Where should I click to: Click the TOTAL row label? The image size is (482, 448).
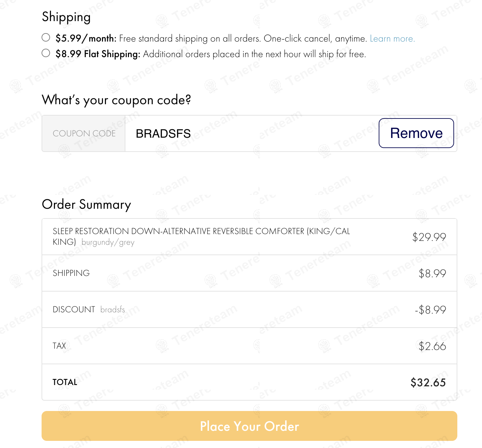coord(65,382)
